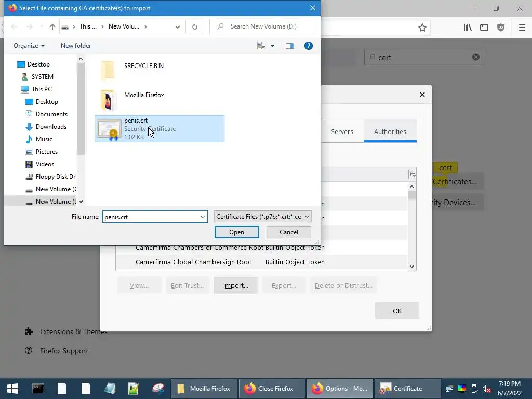
Task: Open Extensions & Themes link
Action: coord(66,332)
